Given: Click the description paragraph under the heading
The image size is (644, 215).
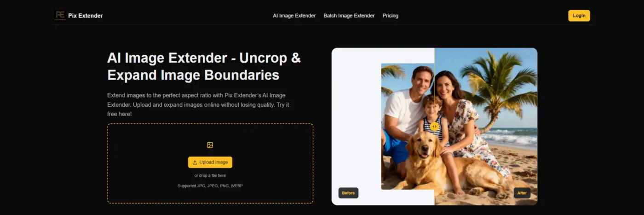Looking at the screenshot, I should pos(198,105).
